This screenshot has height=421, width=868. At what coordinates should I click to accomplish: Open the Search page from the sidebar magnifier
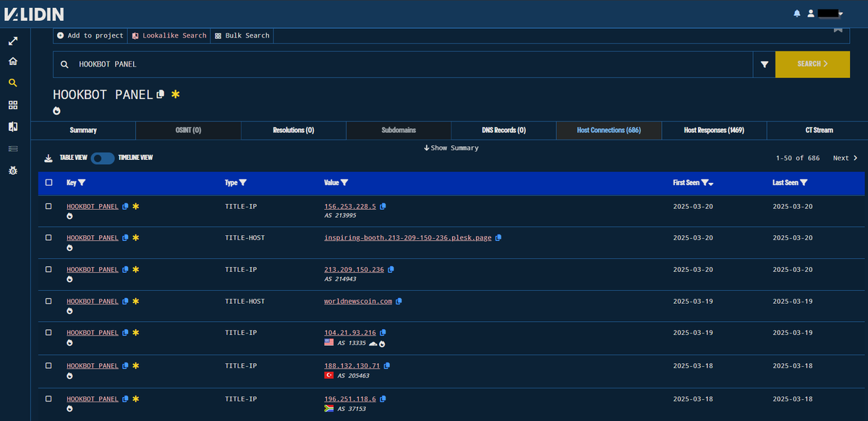click(x=13, y=83)
